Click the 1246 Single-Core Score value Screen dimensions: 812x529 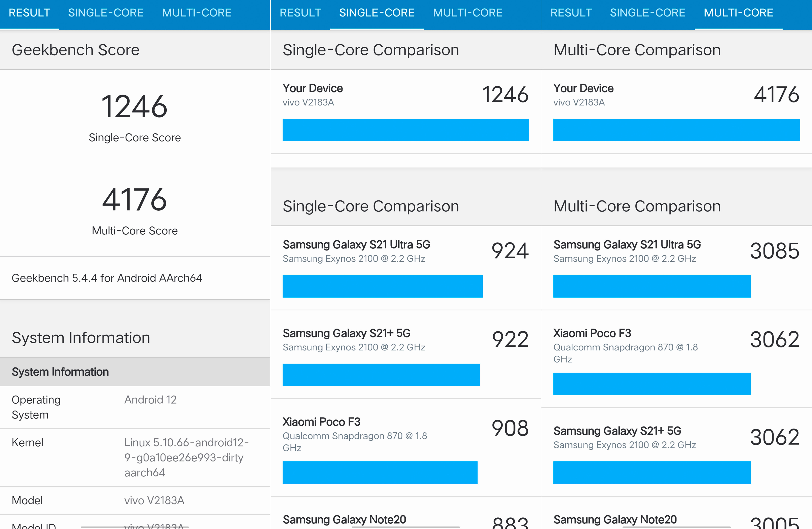[134, 106]
